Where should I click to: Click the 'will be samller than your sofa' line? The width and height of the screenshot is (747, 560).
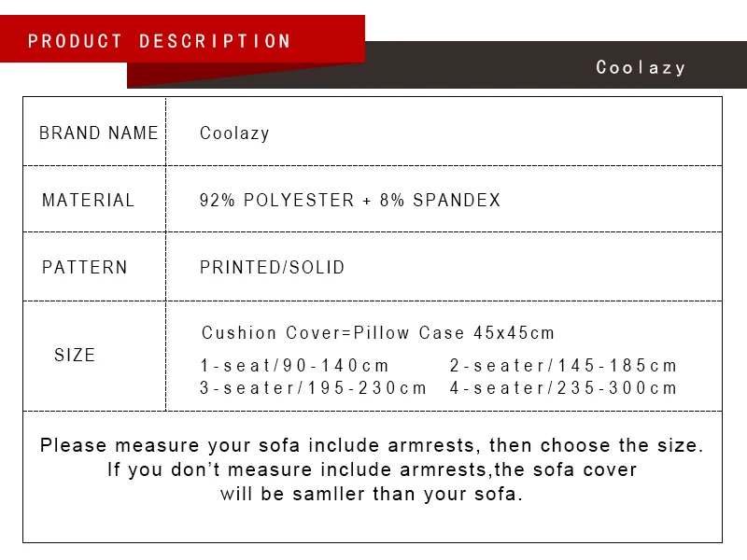coord(372,494)
